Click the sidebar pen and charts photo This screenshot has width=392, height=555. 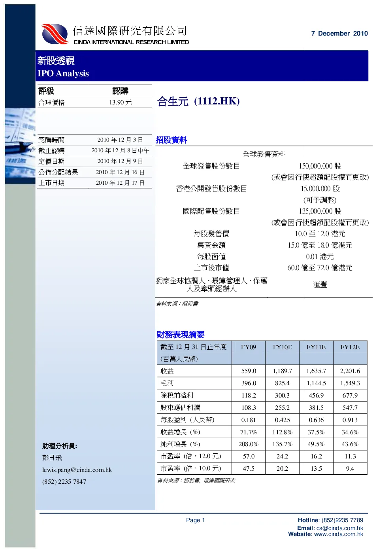click(20, 146)
